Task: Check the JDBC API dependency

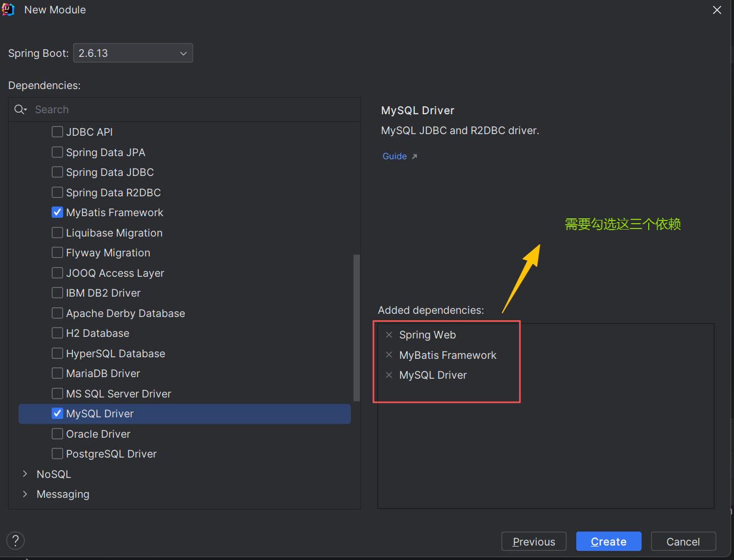Action: (x=57, y=132)
